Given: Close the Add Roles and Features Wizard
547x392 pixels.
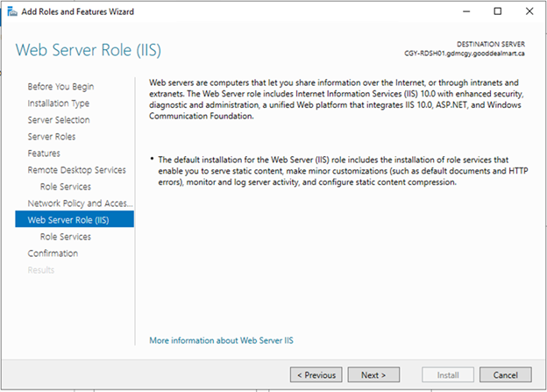Looking at the screenshot, I should 529,11.
